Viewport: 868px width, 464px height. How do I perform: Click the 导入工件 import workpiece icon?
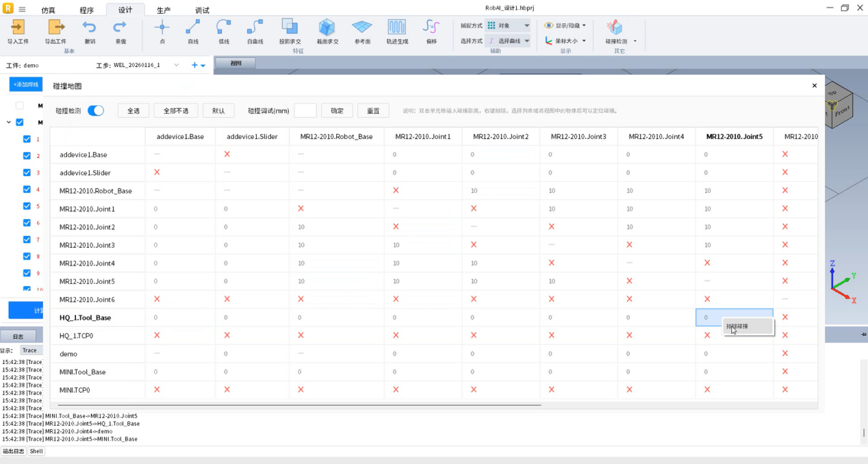(18, 27)
